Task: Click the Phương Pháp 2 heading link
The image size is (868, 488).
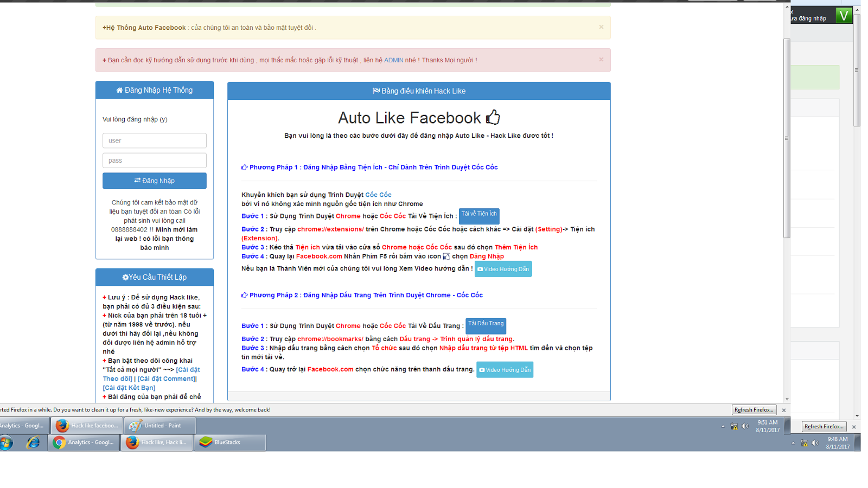Action: point(366,295)
